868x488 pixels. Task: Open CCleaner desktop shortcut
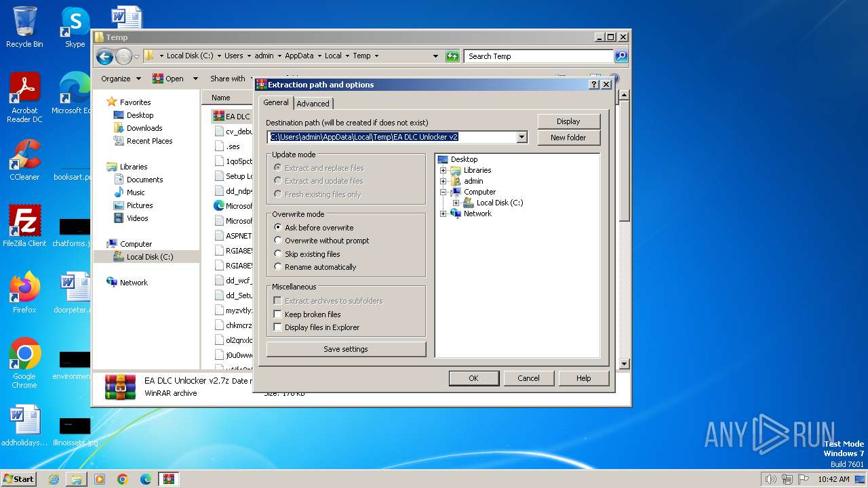24,160
